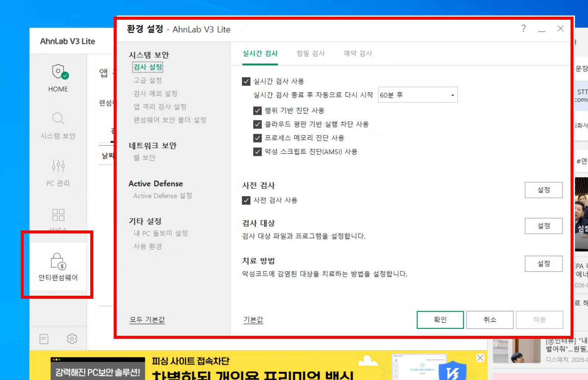Select 내 PC 돌보미 설정 in the tree

(161, 233)
